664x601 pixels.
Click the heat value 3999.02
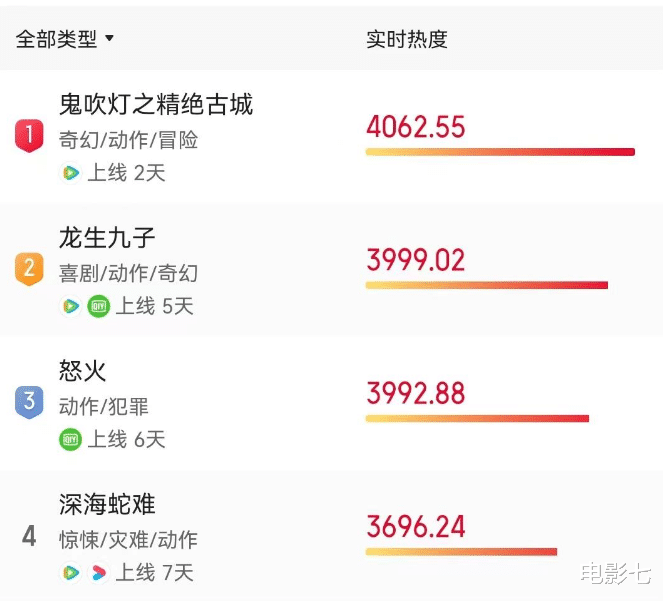[415, 260]
